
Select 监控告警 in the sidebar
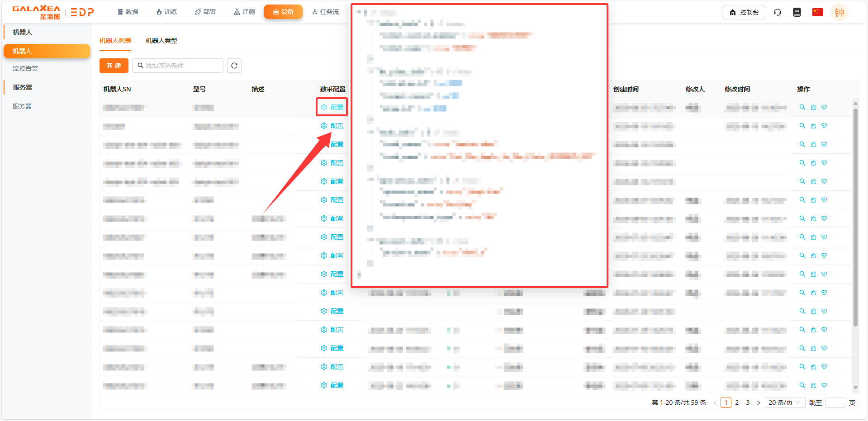25,68
